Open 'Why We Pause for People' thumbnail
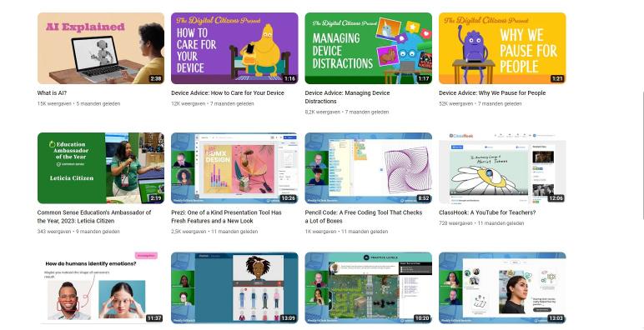This screenshot has width=644, height=330. 502,48
